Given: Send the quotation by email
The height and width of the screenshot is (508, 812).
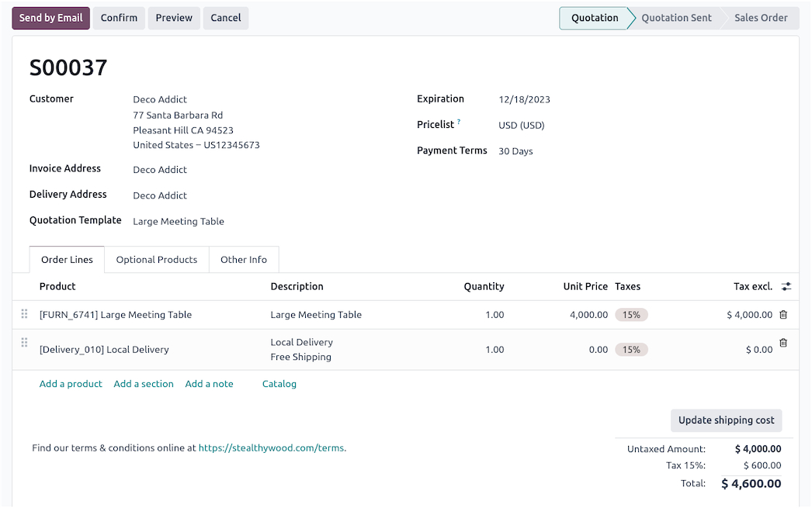Looking at the screenshot, I should click(50, 17).
